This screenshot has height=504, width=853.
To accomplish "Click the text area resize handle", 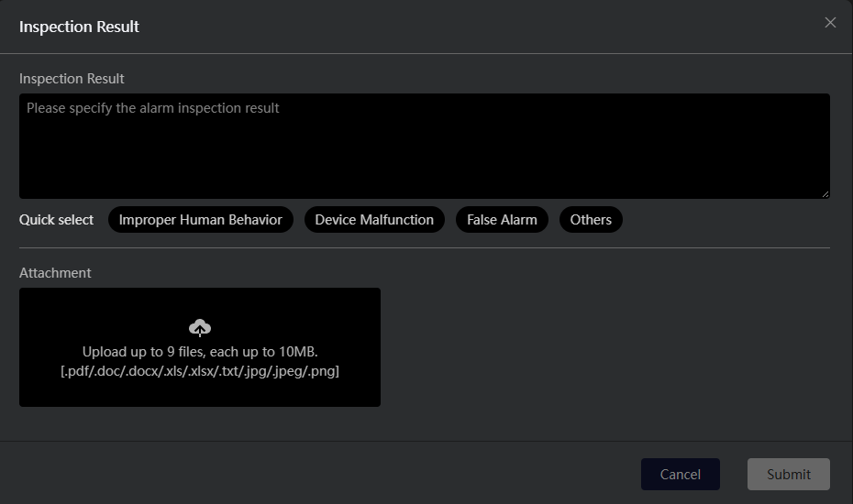I will coord(825,193).
